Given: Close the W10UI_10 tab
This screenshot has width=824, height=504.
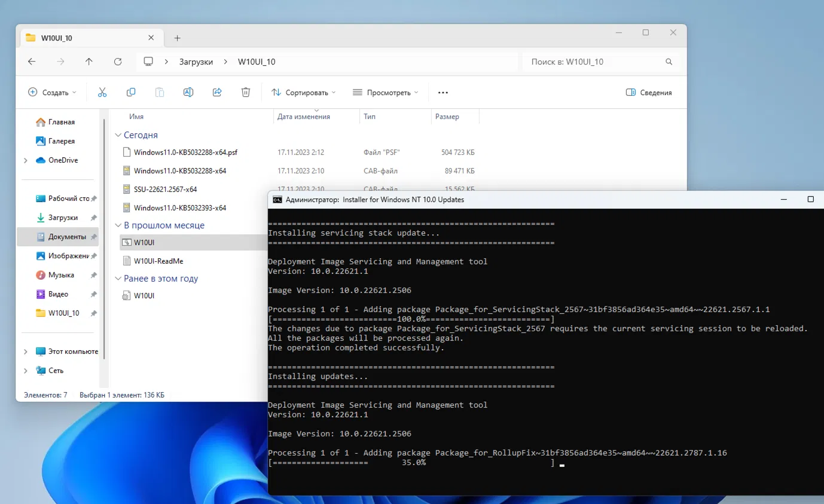Looking at the screenshot, I should tap(151, 38).
